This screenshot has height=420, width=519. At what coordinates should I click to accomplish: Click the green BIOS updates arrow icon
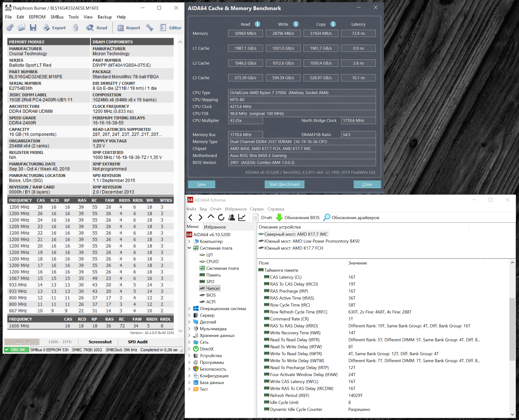click(279, 217)
